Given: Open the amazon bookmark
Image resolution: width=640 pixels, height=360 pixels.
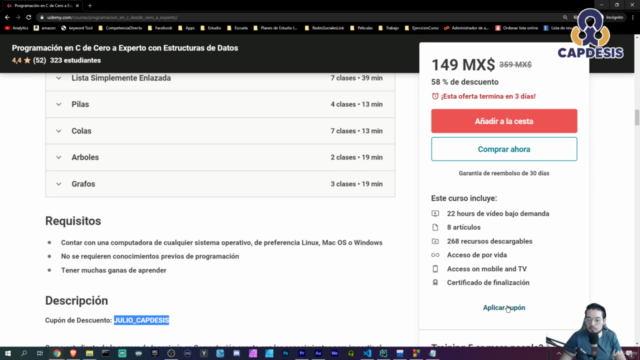Looking at the screenshot, I should [44, 28].
